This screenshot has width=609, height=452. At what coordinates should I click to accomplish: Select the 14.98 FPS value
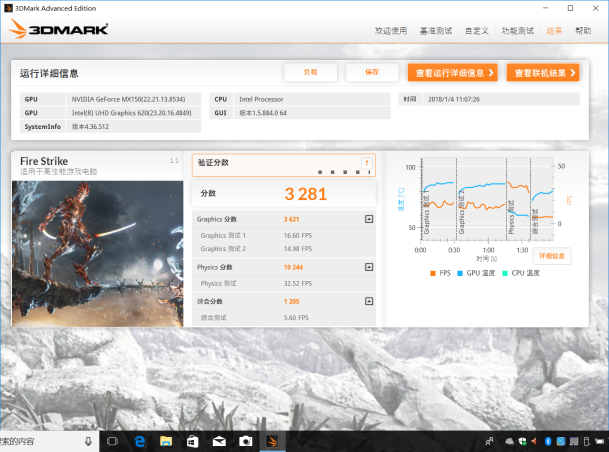coord(298,249)
